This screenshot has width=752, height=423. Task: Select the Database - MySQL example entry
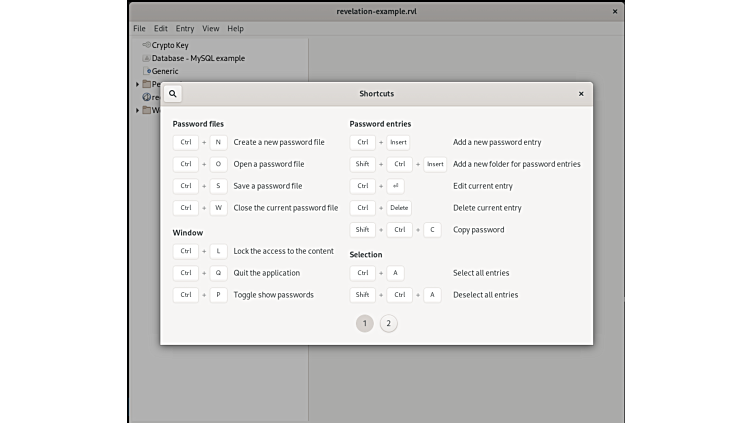point(198,58)
